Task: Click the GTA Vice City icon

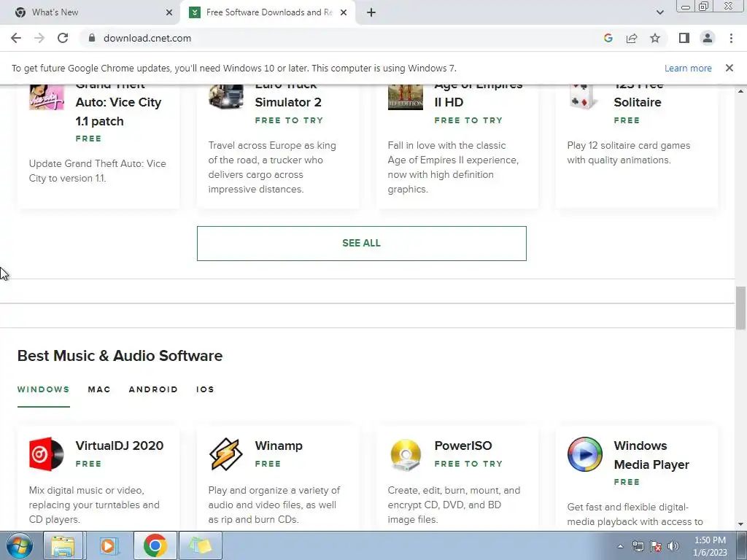Action: [46, 97]
